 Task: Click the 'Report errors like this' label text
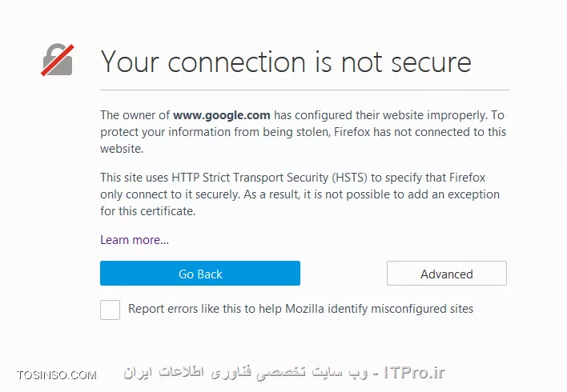(x=300, y=309)
